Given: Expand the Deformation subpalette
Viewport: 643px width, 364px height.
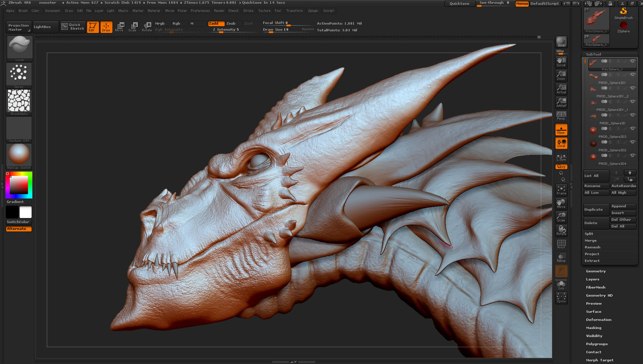Looking at the screenshot, I should 598,320.
